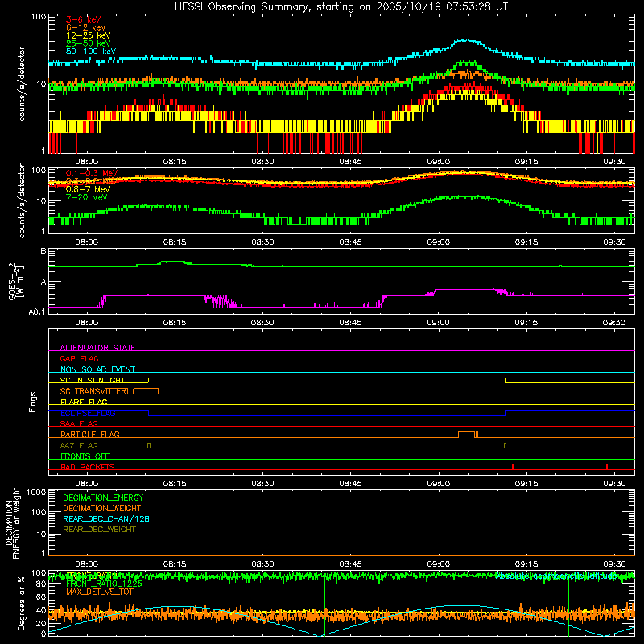This screenshot has width=644, height=644.
Task: Click the REAR_DEC_CHAN/128 legend label
Action: 106,518
